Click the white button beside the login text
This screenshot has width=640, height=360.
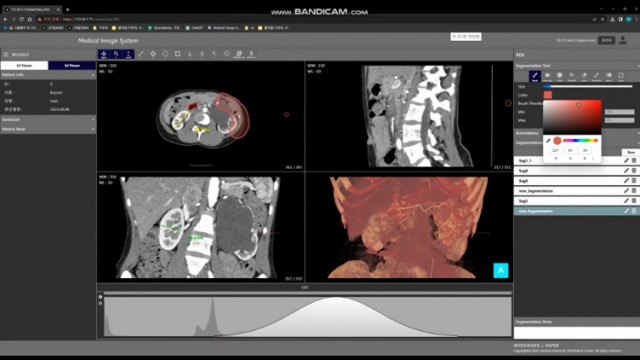pos(607,40)
